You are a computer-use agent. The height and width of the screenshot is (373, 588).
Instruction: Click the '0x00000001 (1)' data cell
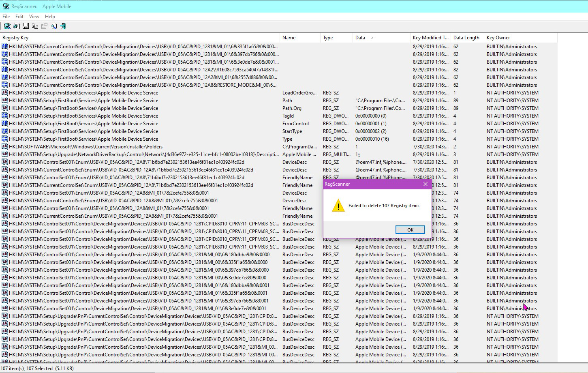tap(371, 124)
